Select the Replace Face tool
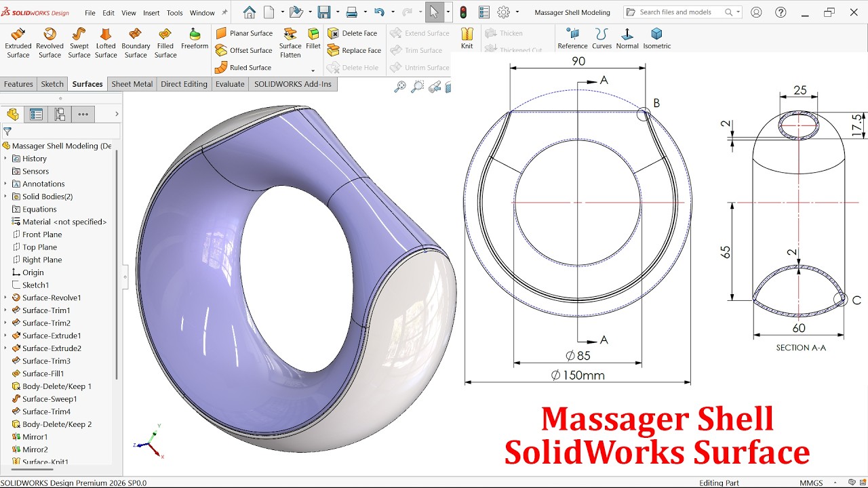Image resolution: width=868 pixels, height=488 pixels. point(355,50)
